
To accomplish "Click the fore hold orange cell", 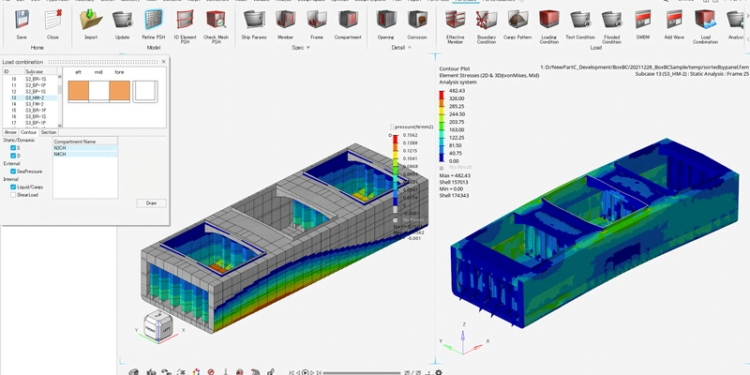I will 120,91.
